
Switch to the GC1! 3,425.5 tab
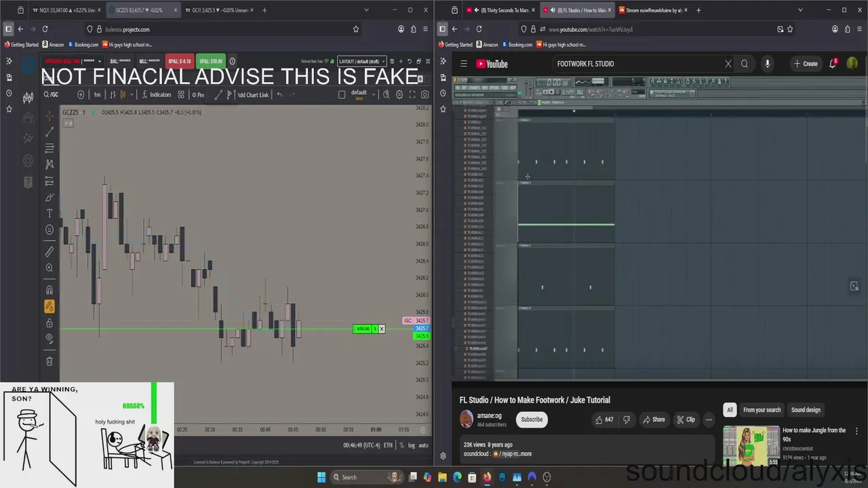tap(220, 10)
